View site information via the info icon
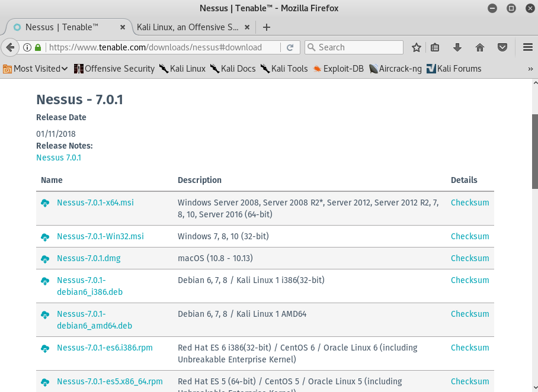Image resolution: width=538 pixels, height=392 pixels. tap(27, 47)
